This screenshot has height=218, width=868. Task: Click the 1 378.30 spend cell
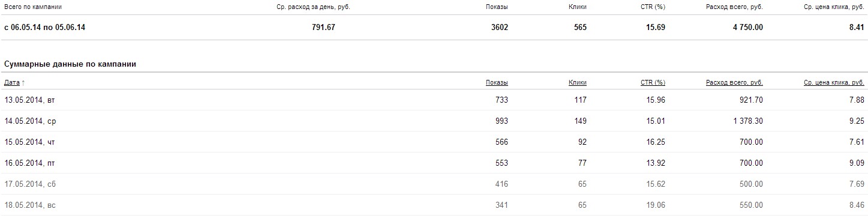pos(744,121)
